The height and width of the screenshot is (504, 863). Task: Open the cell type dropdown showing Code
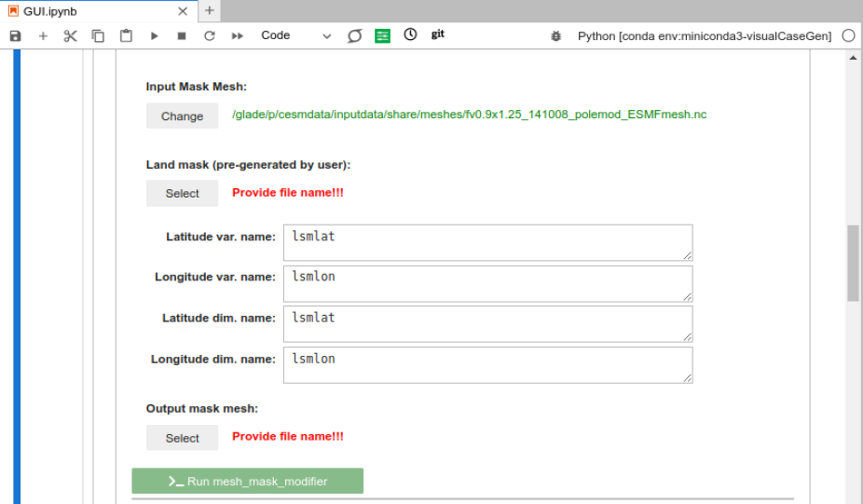pos(295,35)
